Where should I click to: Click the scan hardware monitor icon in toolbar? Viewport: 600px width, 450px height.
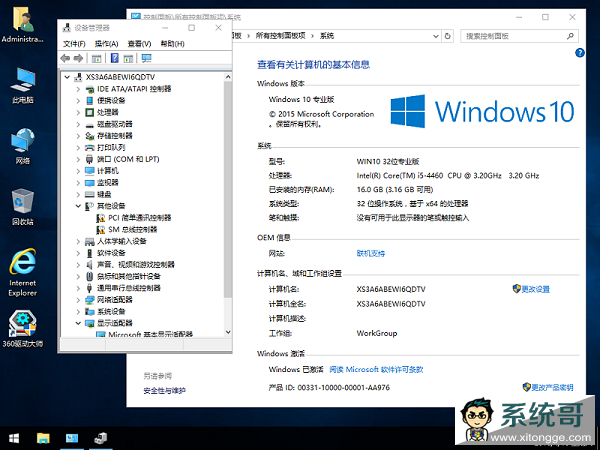(146, 58)
